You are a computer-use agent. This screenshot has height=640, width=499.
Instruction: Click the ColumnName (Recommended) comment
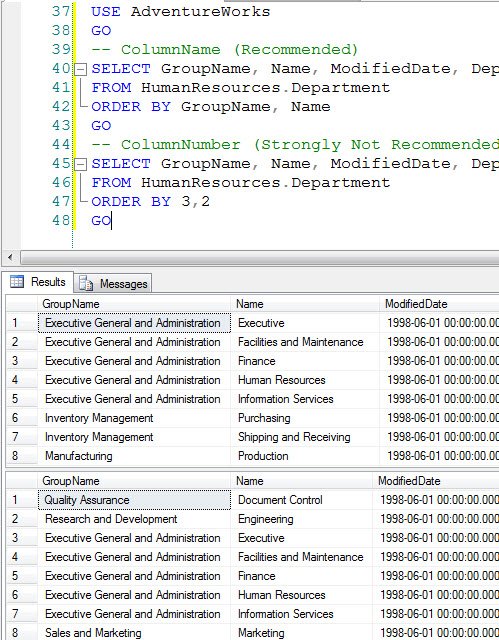(x=225, y=49)
